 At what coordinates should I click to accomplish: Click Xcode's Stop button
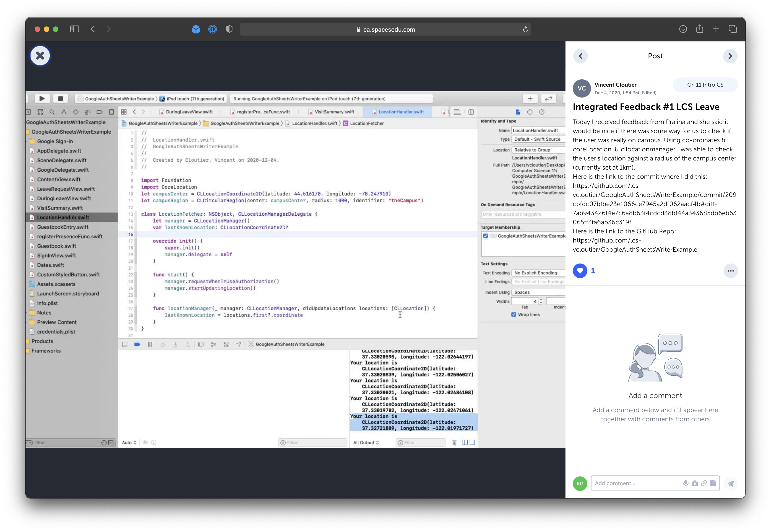pyautogui.click(x=60, y=99)
